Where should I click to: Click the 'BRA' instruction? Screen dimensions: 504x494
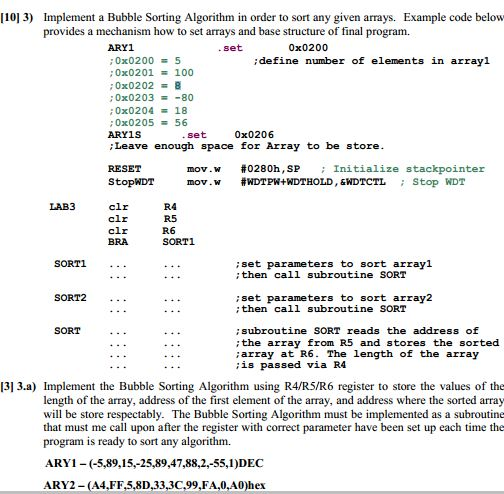118,242
